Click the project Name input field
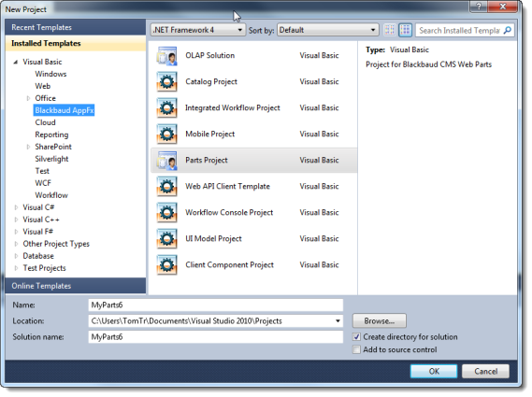The image size is (532, 397). click(216, 305)
